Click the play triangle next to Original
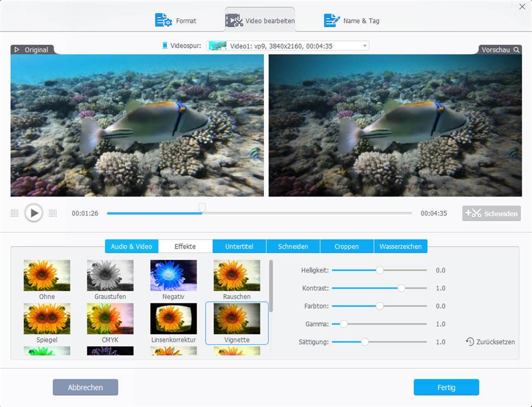 (16, 49)
